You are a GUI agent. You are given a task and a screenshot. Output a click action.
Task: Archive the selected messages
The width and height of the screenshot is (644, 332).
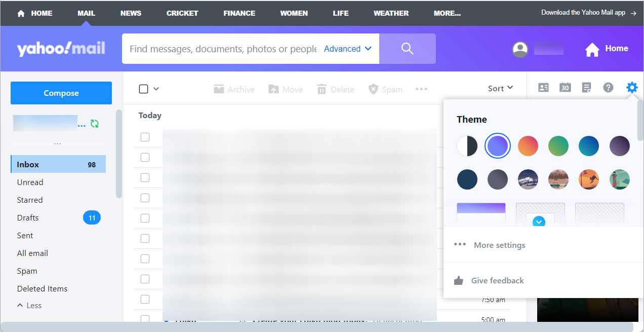(233, 89)
